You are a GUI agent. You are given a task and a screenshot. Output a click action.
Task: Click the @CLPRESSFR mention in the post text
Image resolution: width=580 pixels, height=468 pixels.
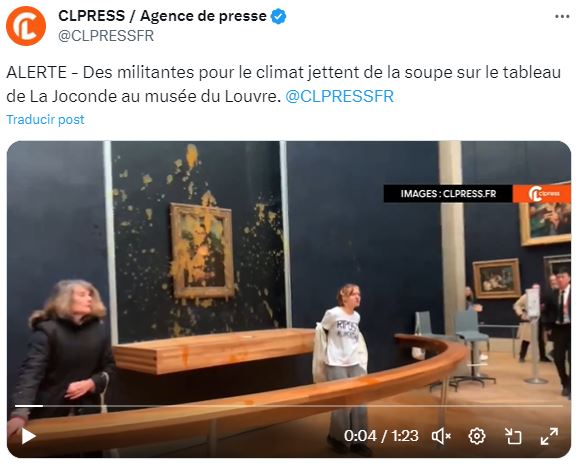pos(340,97)
